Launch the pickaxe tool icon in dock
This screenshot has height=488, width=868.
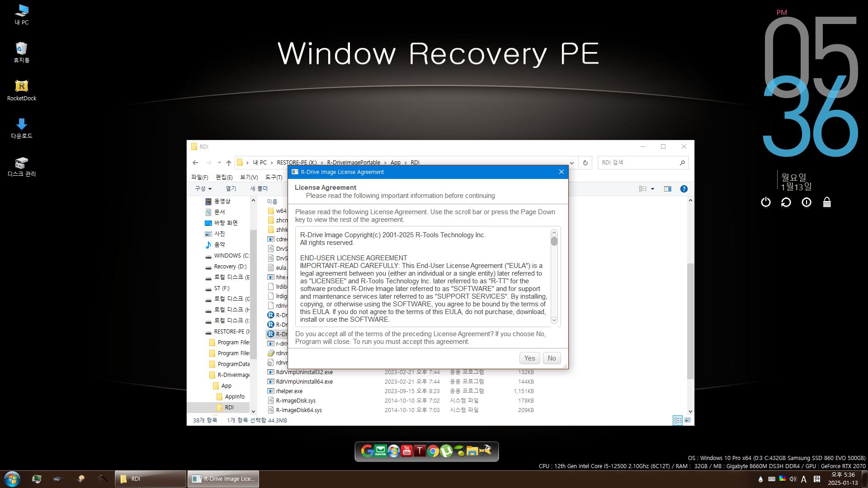tap(486, 450)
